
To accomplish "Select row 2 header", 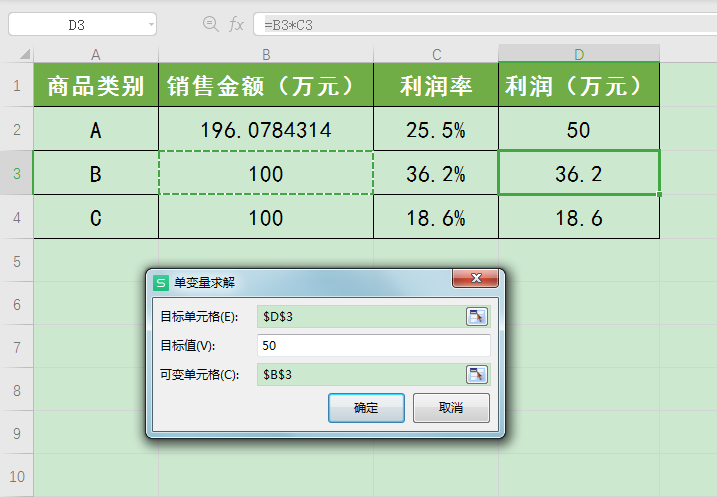I will pos(17,129).
